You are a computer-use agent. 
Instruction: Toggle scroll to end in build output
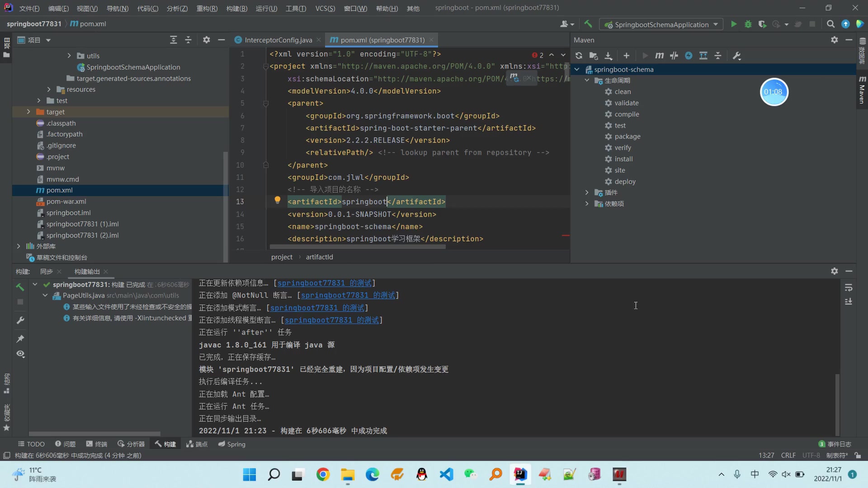coord(849,301)
